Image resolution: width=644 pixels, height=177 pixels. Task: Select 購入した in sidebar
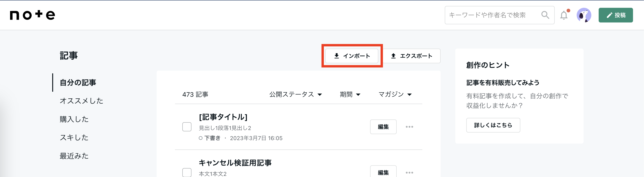tap(74, 119)
